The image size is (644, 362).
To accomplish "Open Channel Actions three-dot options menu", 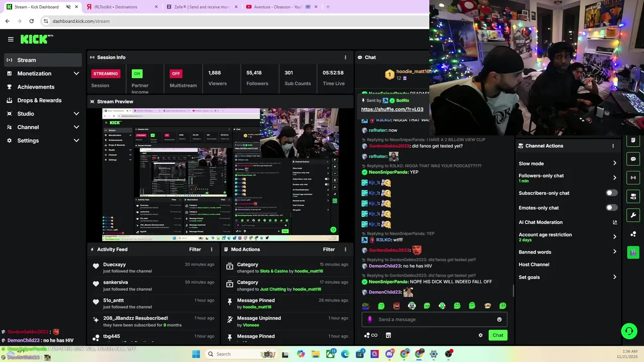I will point(613,146).
